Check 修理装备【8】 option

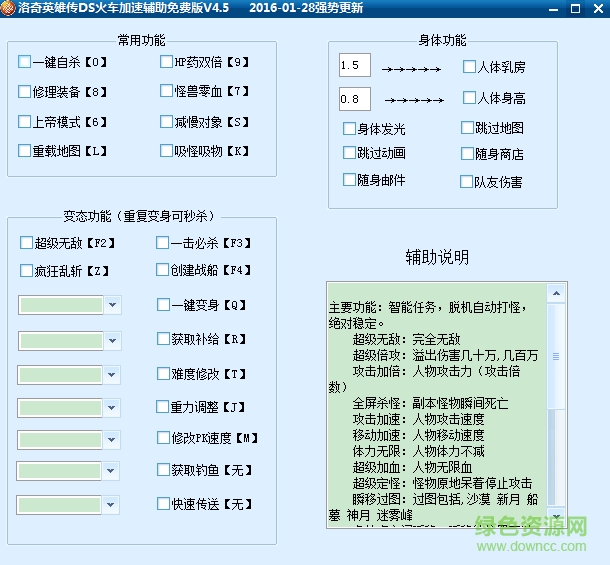[24, 91]
